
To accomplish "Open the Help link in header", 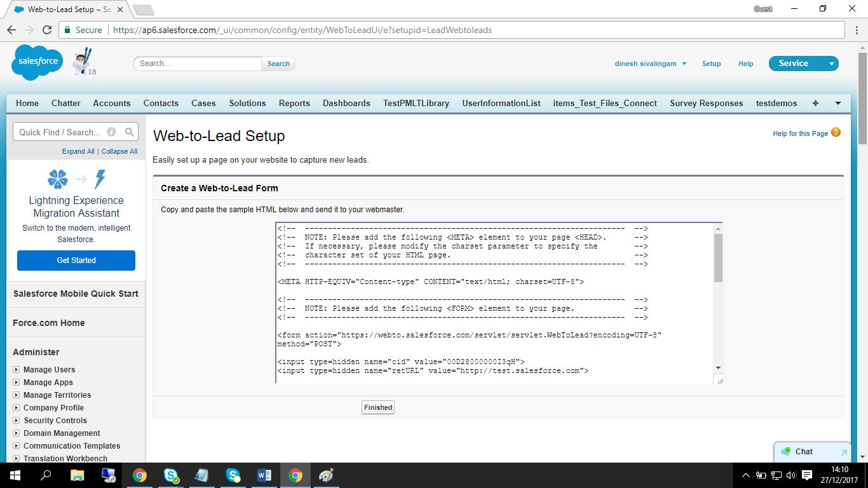I will pyautogui.click(x=746, y=64).
